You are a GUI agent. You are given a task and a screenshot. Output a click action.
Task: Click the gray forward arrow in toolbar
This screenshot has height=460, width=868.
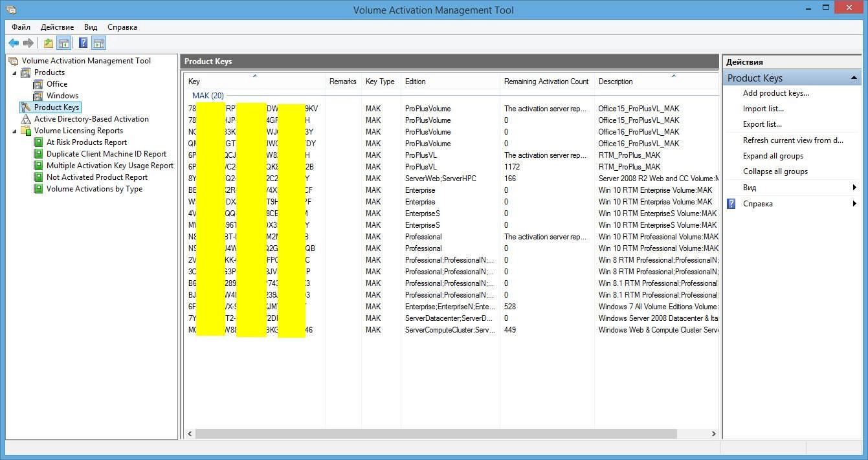28,43
